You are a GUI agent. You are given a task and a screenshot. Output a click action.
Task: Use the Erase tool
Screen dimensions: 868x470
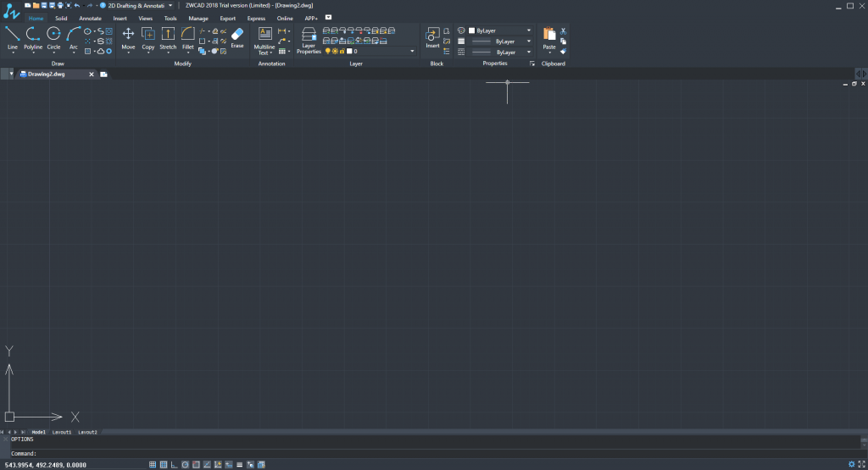tap(236, 37)
